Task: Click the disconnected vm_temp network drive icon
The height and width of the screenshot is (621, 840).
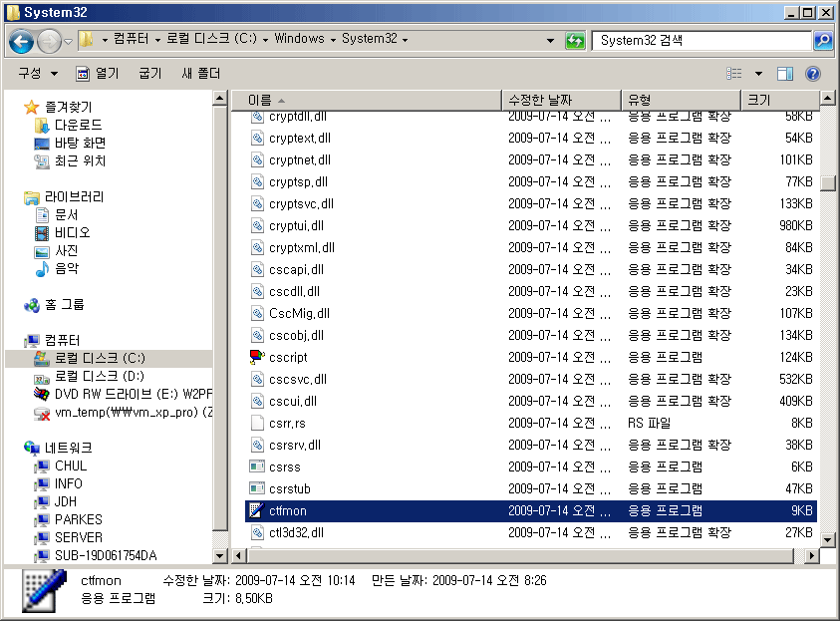Action: click(42, 413)
